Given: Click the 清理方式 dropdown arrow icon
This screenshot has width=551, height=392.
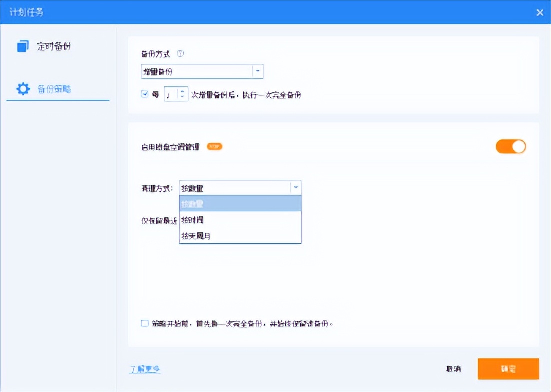Looking at the screenshot, I should [296, 187].
